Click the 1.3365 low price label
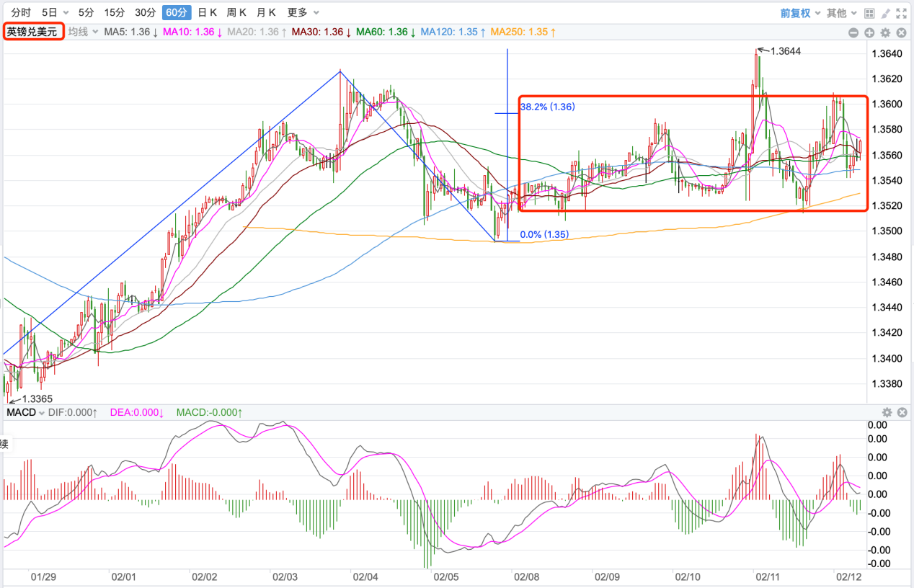 [37, 398]
